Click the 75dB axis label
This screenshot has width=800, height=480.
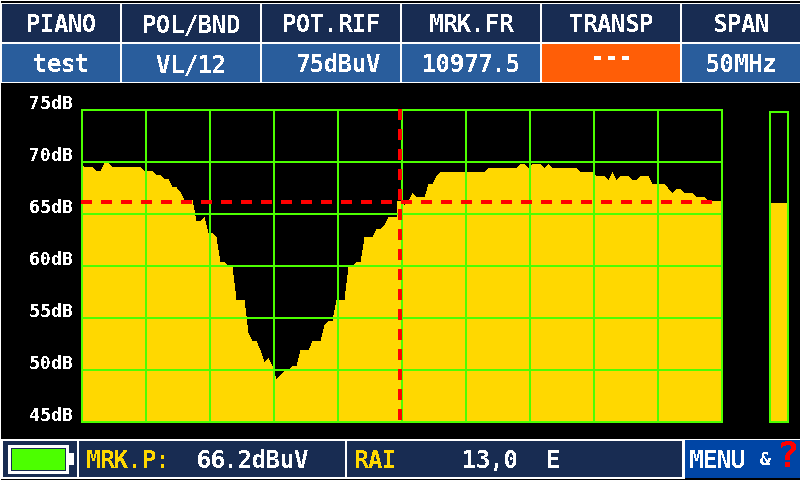(x=51, y=103)
